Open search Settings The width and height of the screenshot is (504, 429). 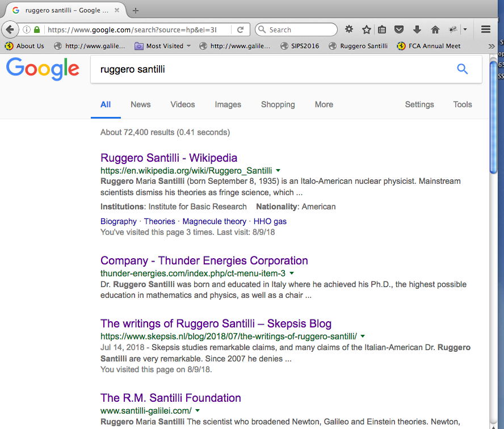coord(419,104)
